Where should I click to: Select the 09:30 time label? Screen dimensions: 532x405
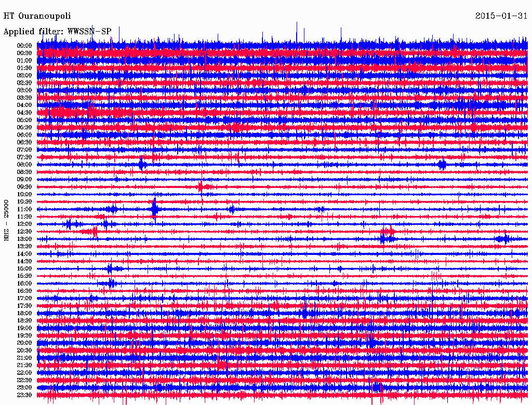[x=24, y=187]
